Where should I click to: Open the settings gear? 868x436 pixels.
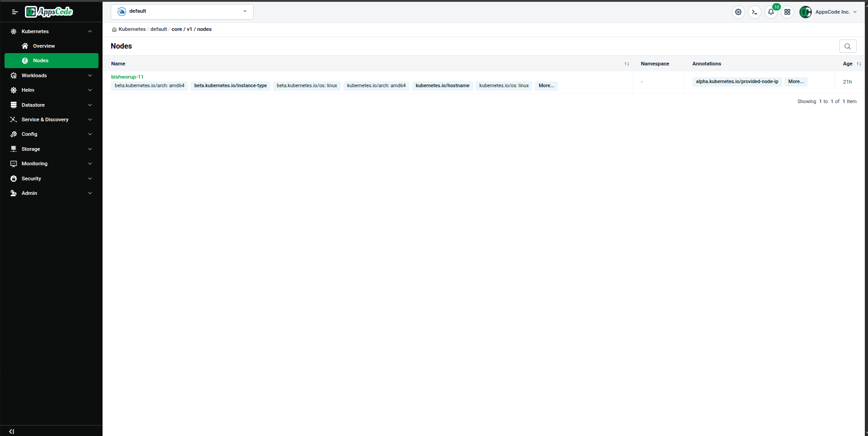(x=738, y=12)
